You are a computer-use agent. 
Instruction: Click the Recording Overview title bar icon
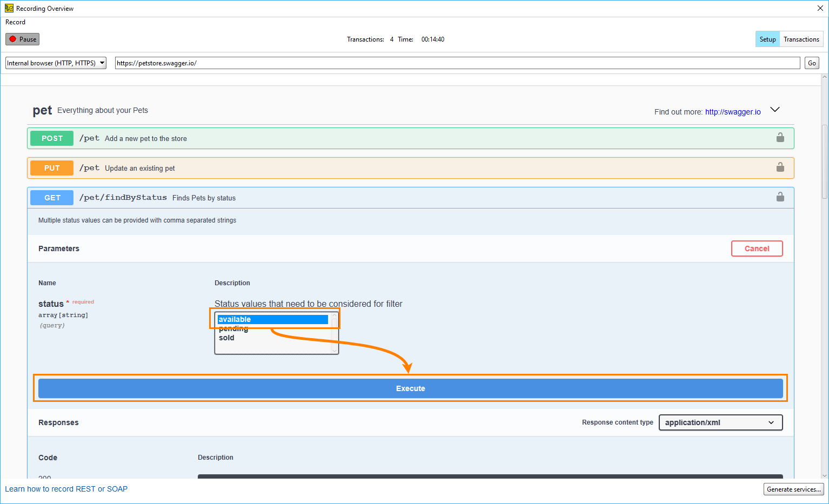9,8
